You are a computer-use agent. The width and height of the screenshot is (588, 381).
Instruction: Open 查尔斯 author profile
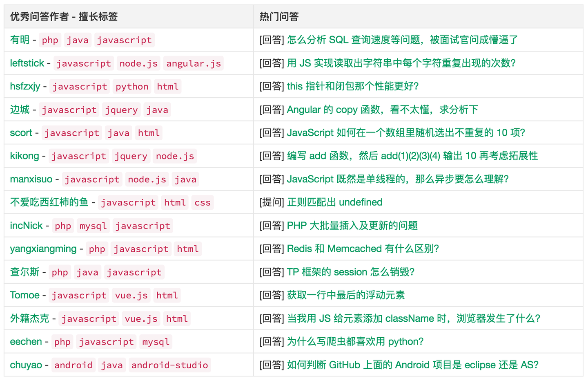[24, 272]
